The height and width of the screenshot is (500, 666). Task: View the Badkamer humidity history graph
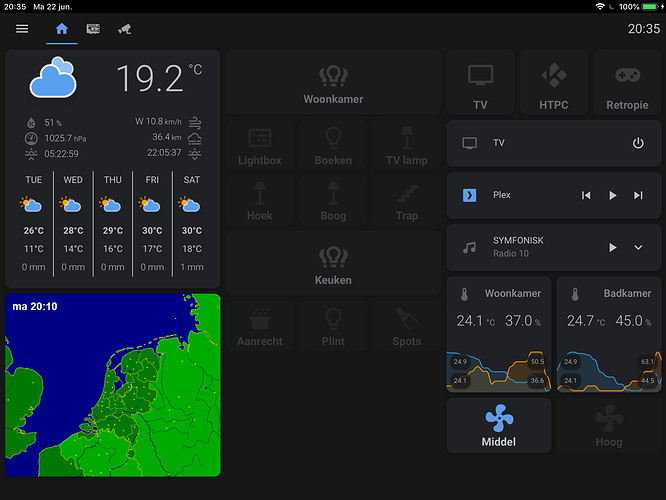click(609, 371)
